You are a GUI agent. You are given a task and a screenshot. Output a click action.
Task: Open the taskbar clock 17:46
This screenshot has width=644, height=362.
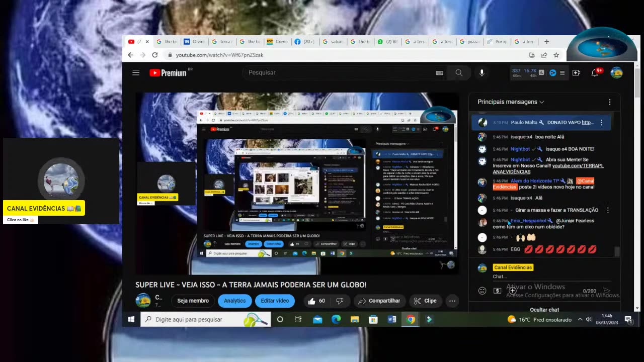606,319
